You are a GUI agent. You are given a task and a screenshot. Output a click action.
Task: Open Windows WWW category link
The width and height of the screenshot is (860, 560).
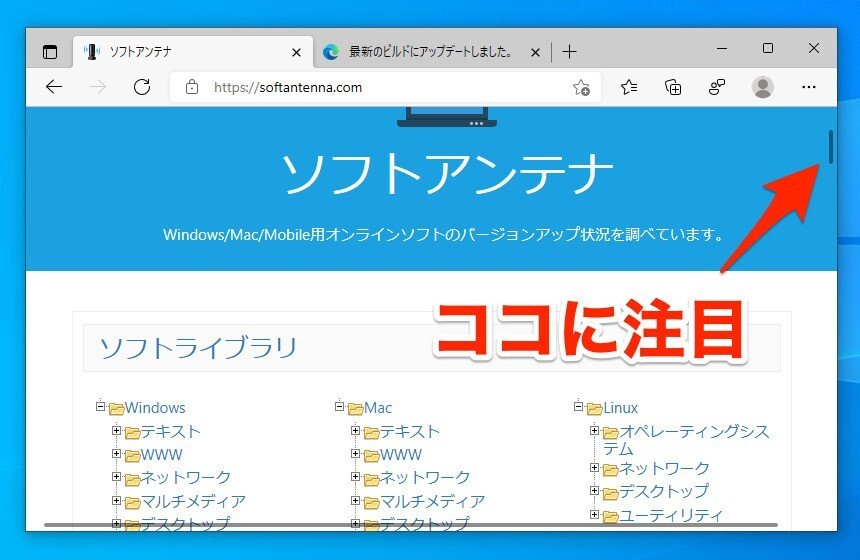click(x=162, y=455)
